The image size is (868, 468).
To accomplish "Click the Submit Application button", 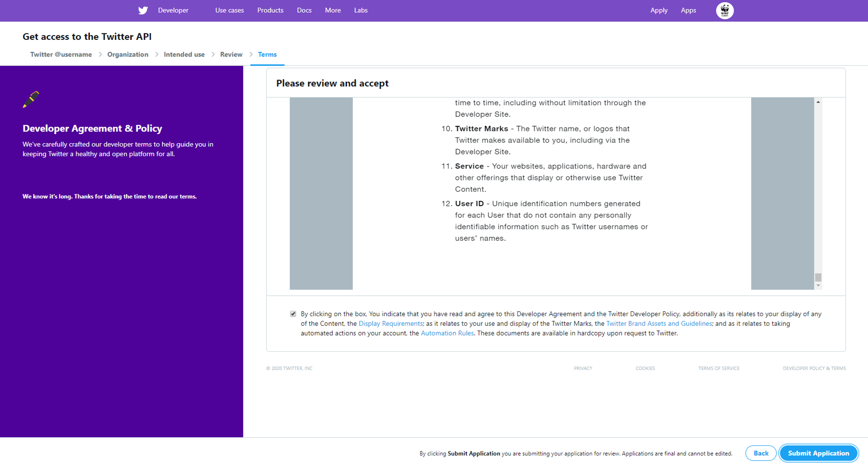I will (819, 453).
